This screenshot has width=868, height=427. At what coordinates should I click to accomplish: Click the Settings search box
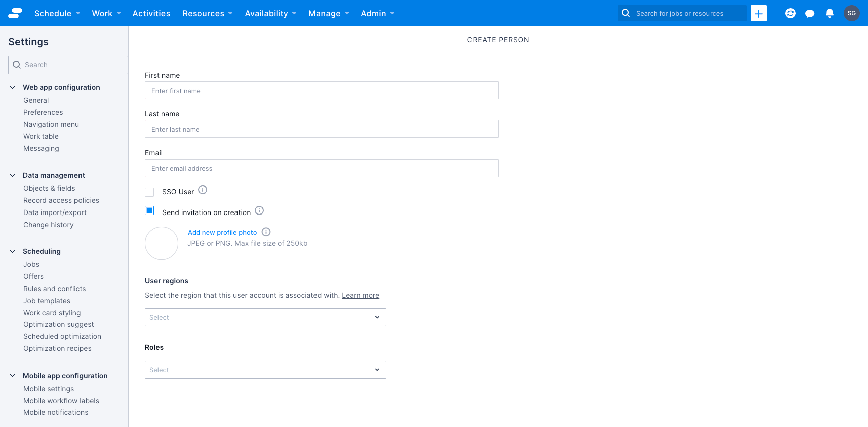(68, 65)
